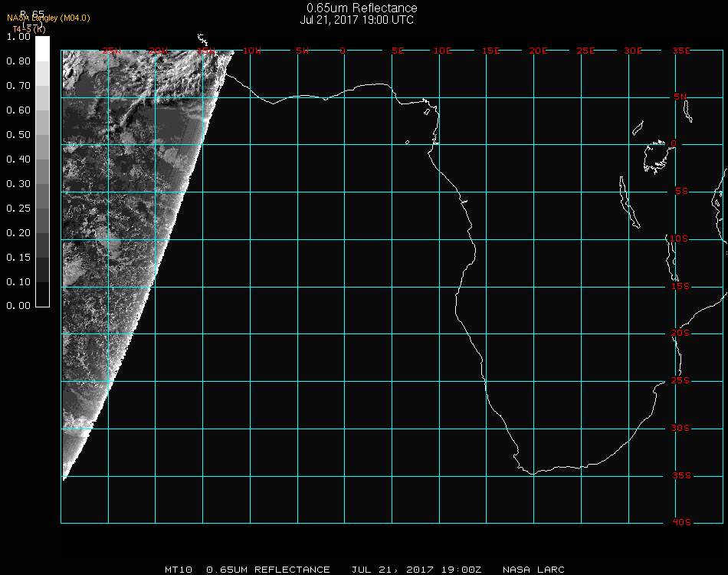Image resolution: width=728 pixels, height=575 pixels.
Task: Select the 0.60 colorbar value label
Action: tap(18, 110)
